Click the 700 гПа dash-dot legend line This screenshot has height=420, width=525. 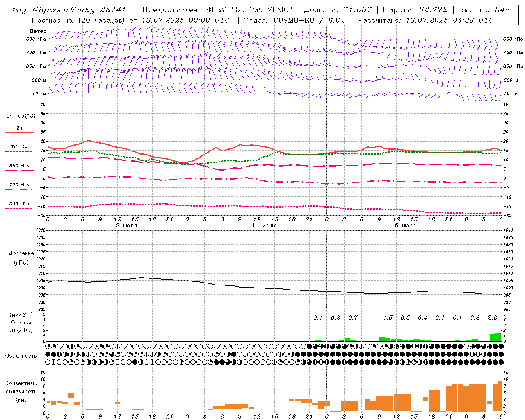18,189
